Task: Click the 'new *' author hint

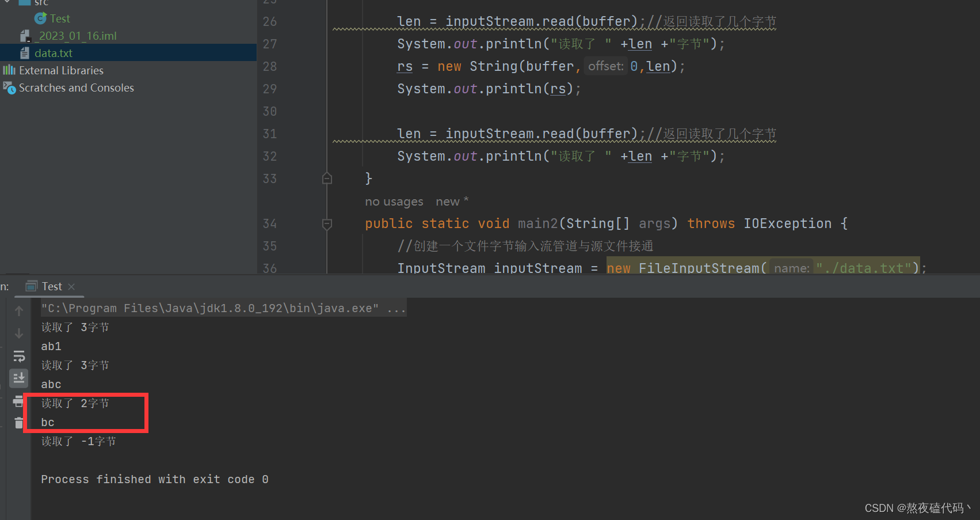Action: pos(452,202)
